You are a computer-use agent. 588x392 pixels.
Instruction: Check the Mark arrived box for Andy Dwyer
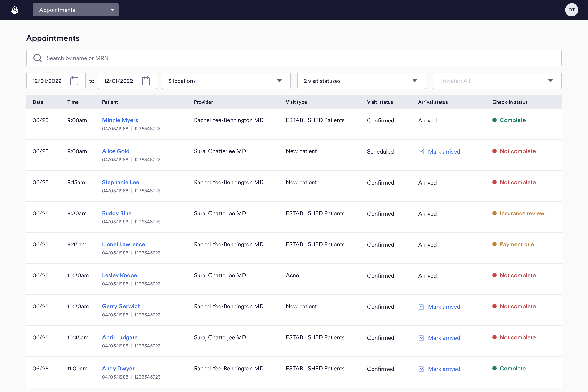[x=421, y=369]
